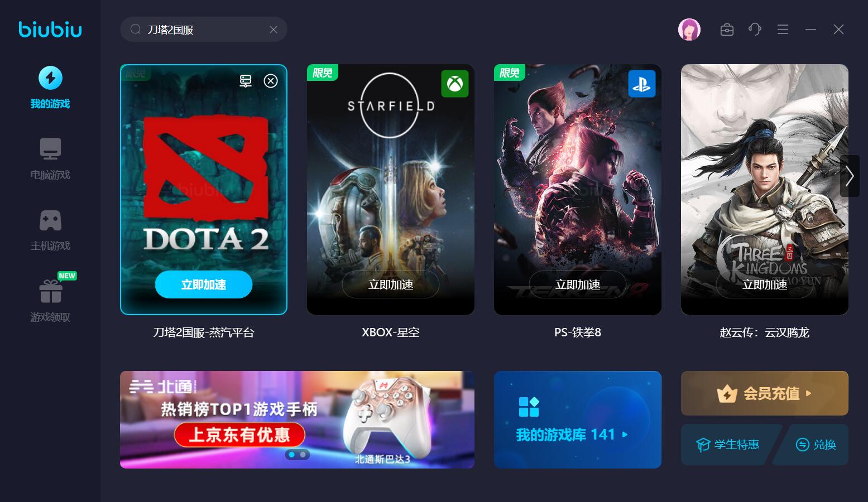Clear the search field text with X
Viewport: 868px width, 502px height.
(274, 30)
